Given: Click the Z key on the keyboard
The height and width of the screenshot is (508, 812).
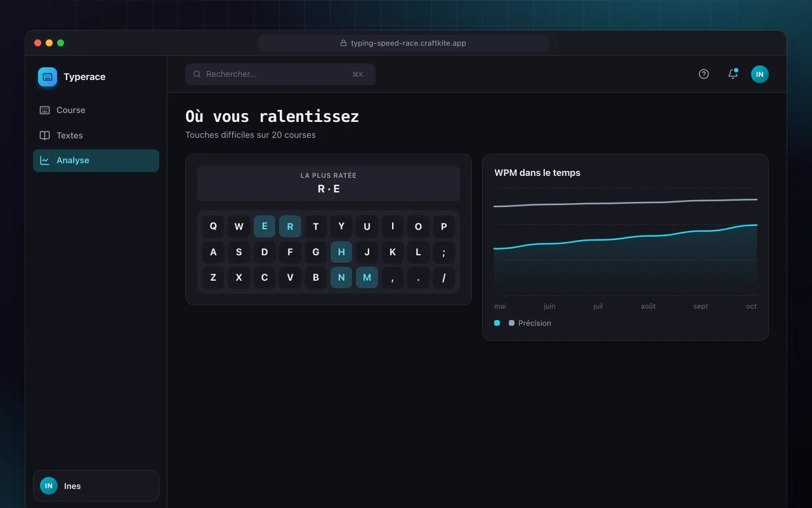Looking at the screenshot, I should tap(213, 277).
